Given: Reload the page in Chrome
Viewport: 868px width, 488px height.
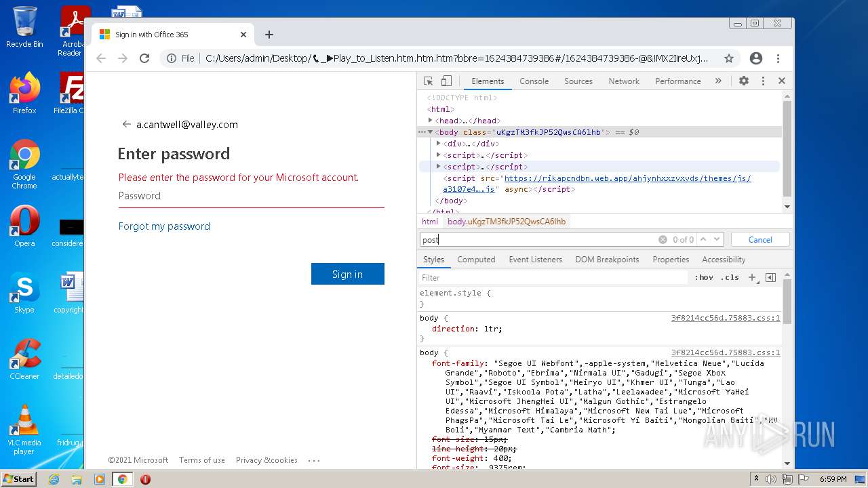Looking at the screenshot, I should tap(144, 58).
